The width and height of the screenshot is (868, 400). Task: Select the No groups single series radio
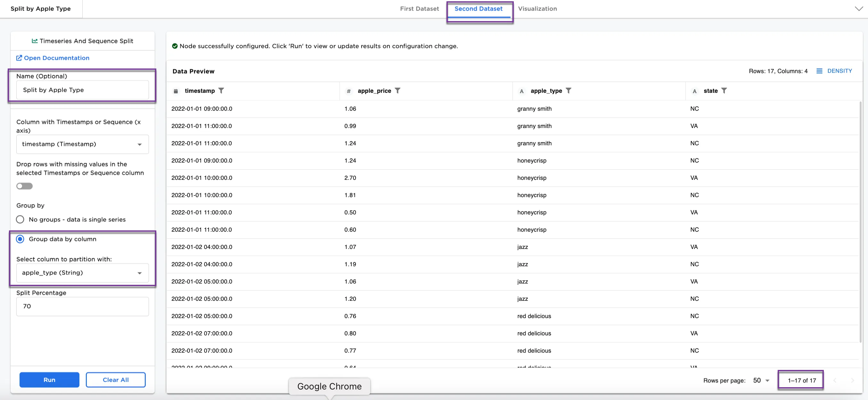point(20,220)
